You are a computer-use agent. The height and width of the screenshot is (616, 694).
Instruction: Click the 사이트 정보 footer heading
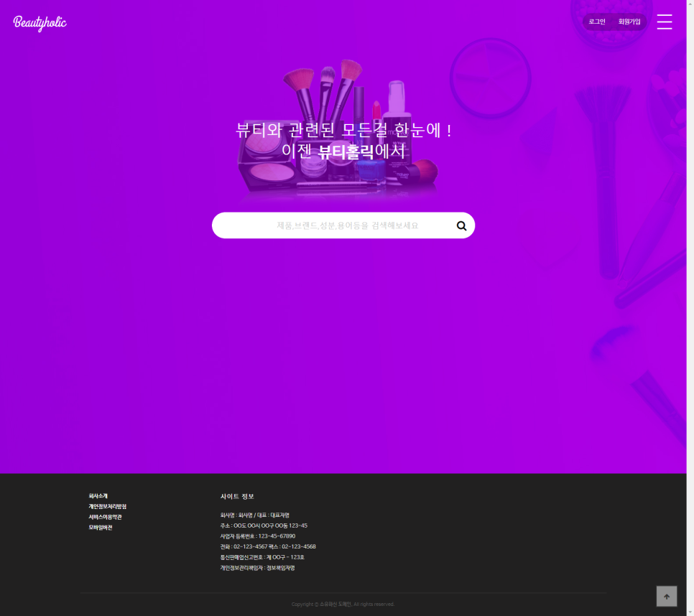click(237, 496)
